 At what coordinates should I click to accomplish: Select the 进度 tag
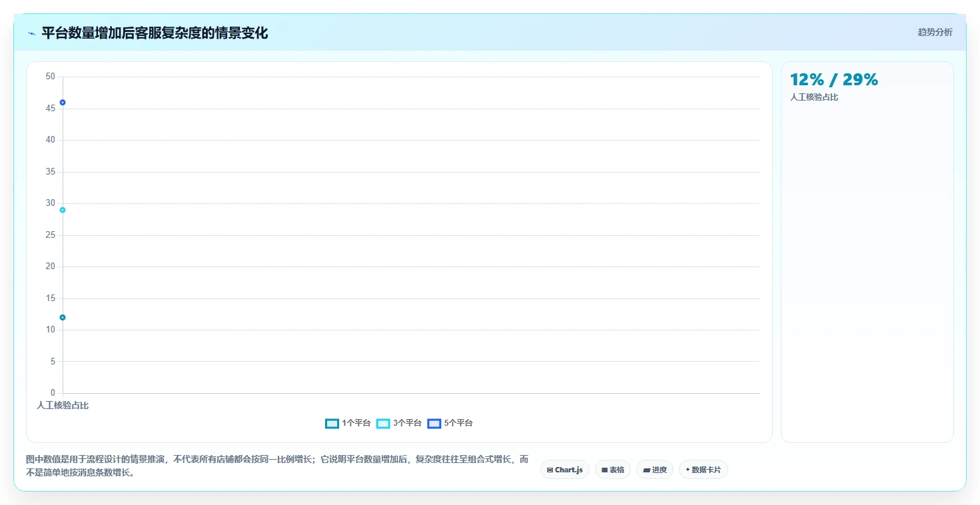click(x=655, y=470)
